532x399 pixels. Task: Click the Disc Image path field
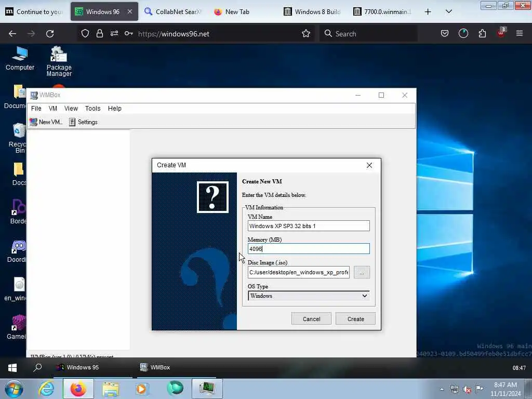point(298,272)
